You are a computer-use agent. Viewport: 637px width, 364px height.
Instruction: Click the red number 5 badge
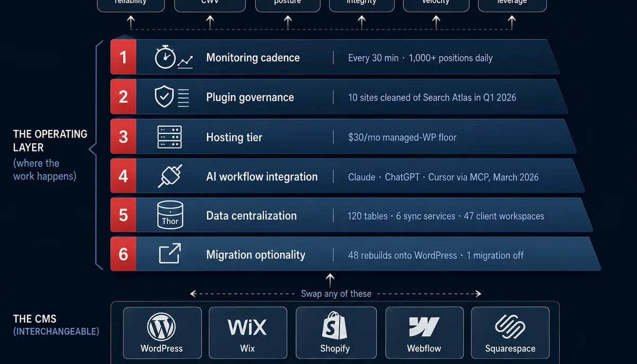pyautogui.click(x=123, y=215)
